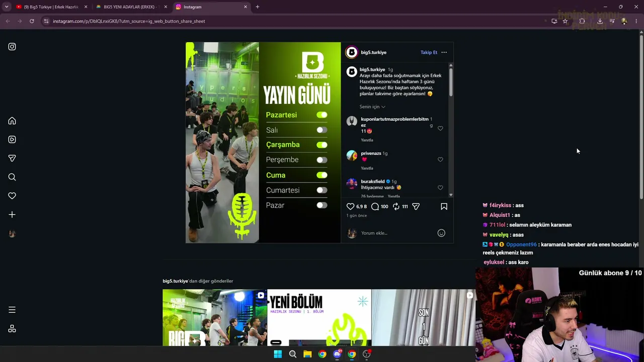The height and width of the screenshot is (362, 644).
Task: Click the '1 gün önce' post timestamp
Action: [356, 216]
